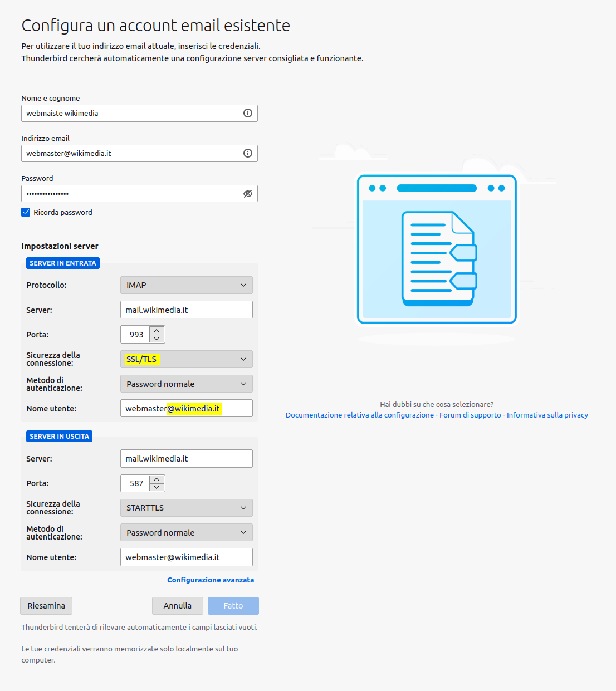The width and height of the screenshot is (616, 691).
Task: Increase outgoing port 587 with up arrow
Action: [157, 479]
